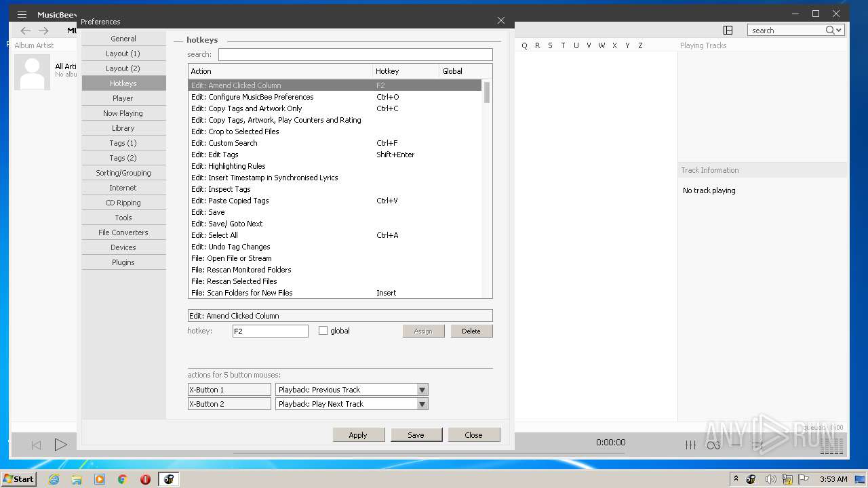Open X-Button 2 action dropdown
This screenshot has height=488, width=868.
(422, 404)
